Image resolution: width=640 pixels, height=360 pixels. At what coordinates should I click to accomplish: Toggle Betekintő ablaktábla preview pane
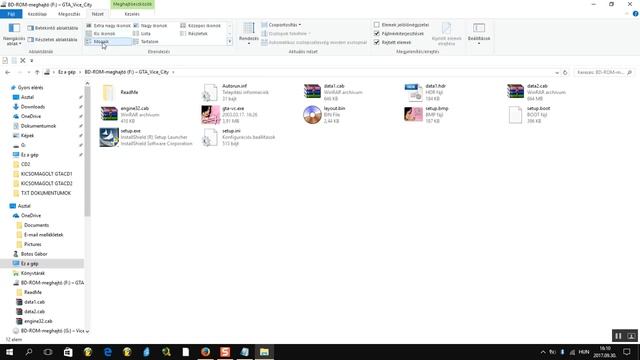pyautogui.click(x=53, y=28)
